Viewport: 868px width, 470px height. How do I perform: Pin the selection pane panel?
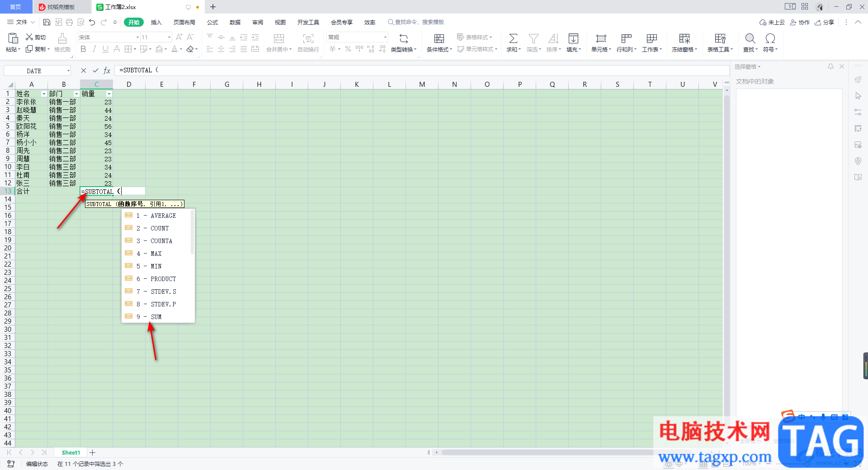[x=830, y=66]
